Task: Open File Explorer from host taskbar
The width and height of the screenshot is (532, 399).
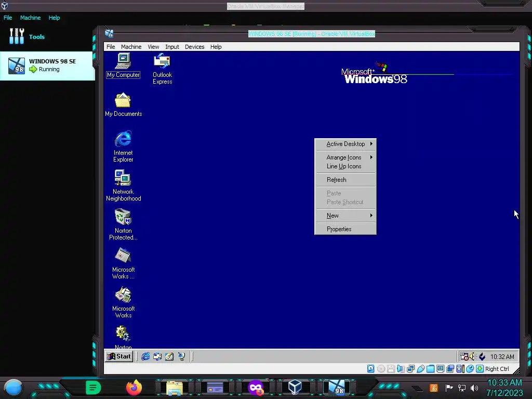Action: 175,388
